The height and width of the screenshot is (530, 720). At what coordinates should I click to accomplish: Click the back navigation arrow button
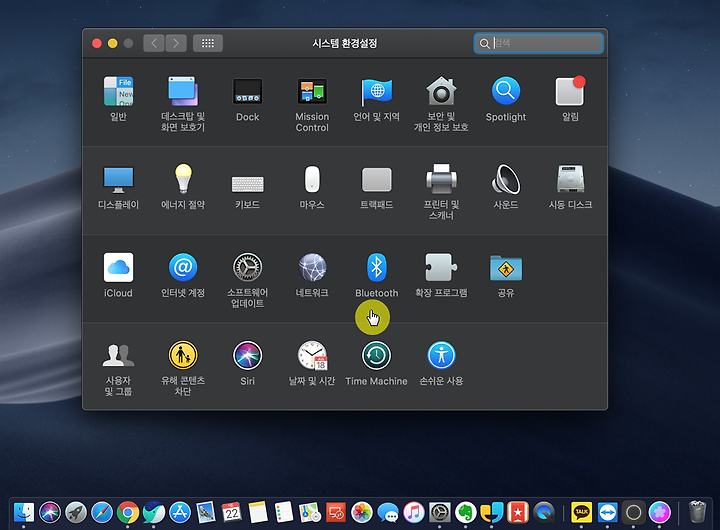click(154, 43)
